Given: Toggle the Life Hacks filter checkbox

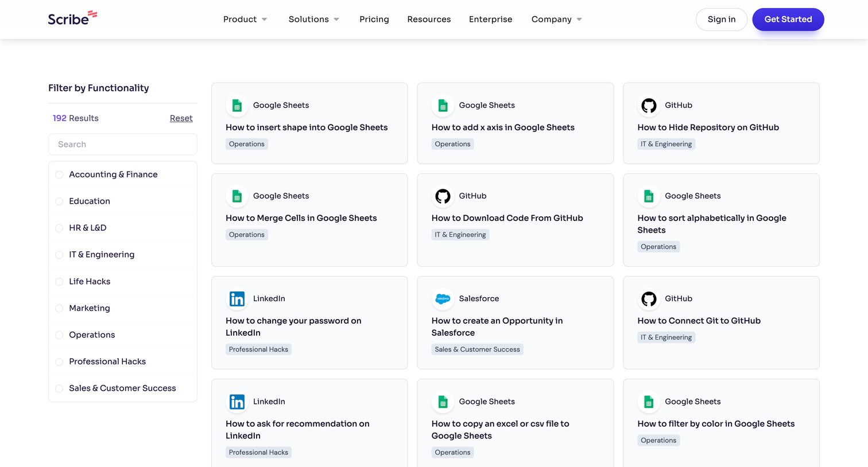Looking at the screenshot, I should tap(59, 282).
